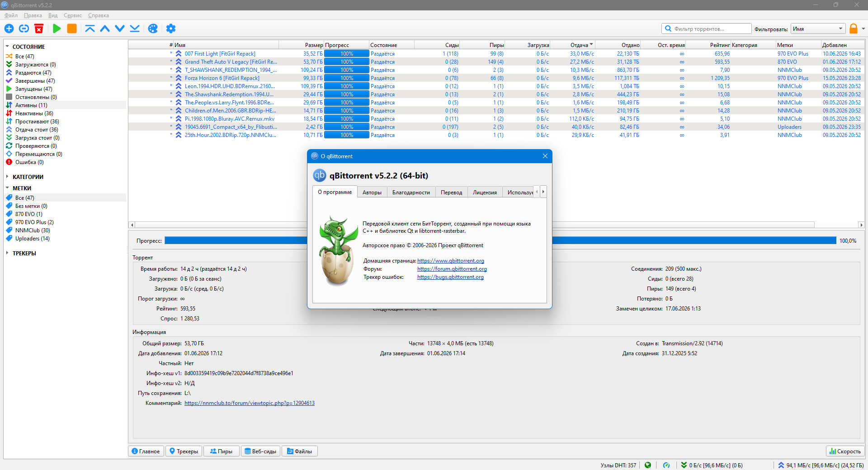Screen dimensions: 868x470
Task: Stop torrents with the orange square icon
Action: [x=72, y=28]
